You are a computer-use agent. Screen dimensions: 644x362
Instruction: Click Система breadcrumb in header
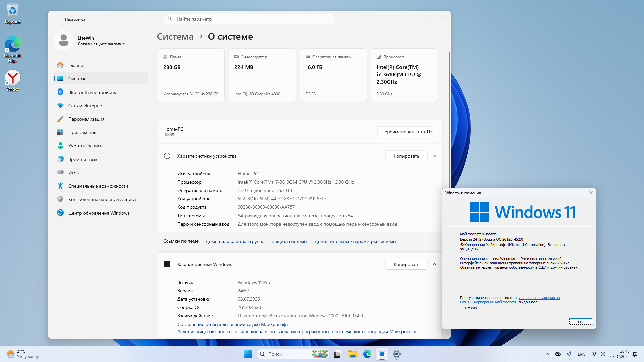[175, 37]
